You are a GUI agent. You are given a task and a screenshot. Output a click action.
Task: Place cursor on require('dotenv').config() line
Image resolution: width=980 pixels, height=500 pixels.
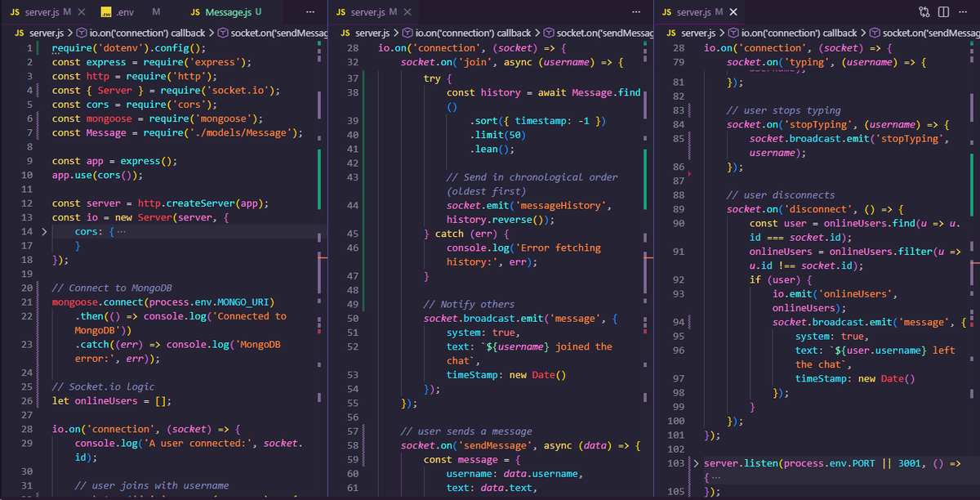pyautogui.click(x=131, y=48)
